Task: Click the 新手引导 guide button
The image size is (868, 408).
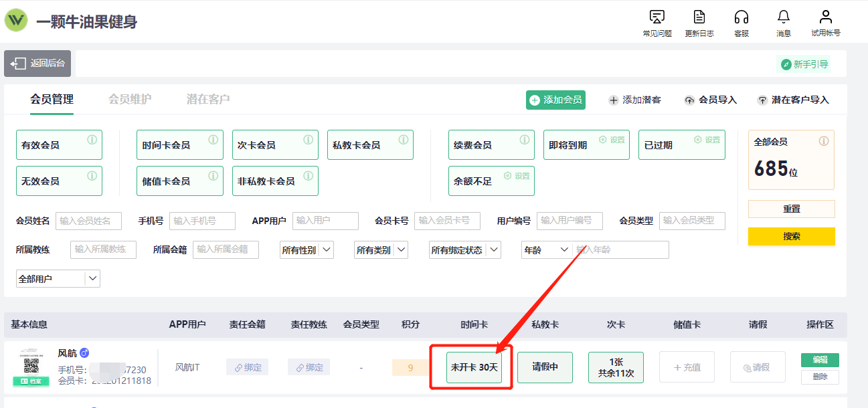Action: [x=804, y=64]
